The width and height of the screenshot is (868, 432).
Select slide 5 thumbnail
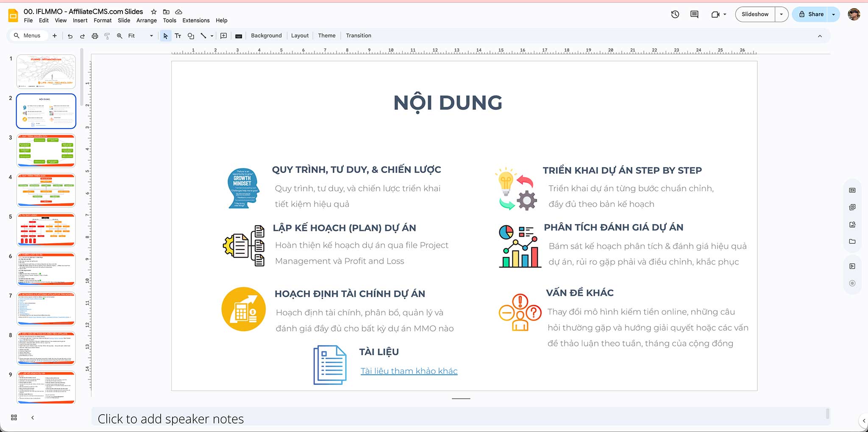tap(46, 230)
